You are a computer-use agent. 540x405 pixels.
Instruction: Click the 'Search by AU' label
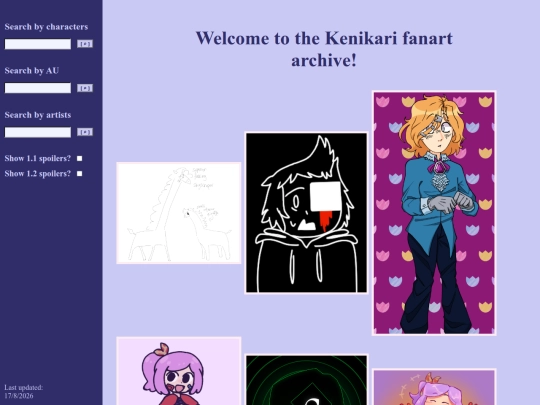[32, 71]
